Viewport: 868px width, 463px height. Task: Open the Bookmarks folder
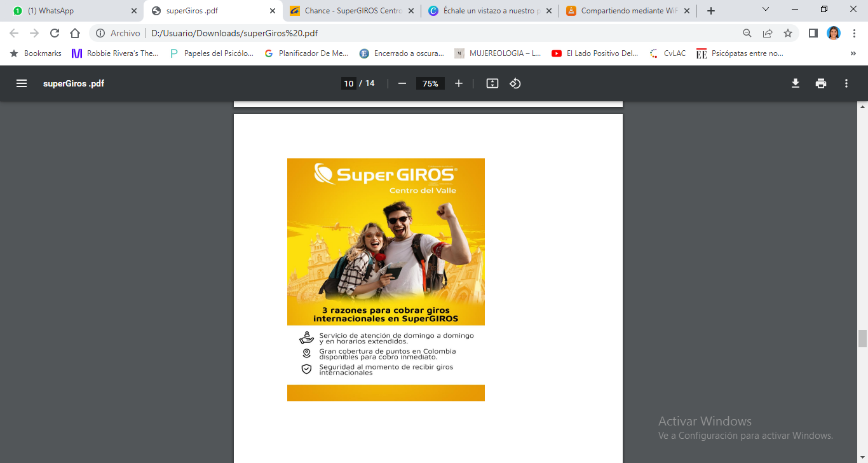pos(36,53)
